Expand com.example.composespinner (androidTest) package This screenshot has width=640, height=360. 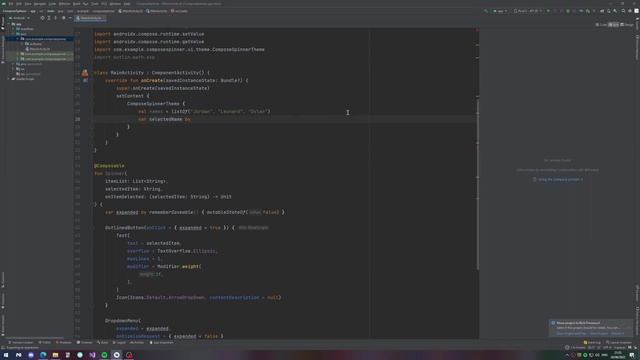(x=18, y=54)
